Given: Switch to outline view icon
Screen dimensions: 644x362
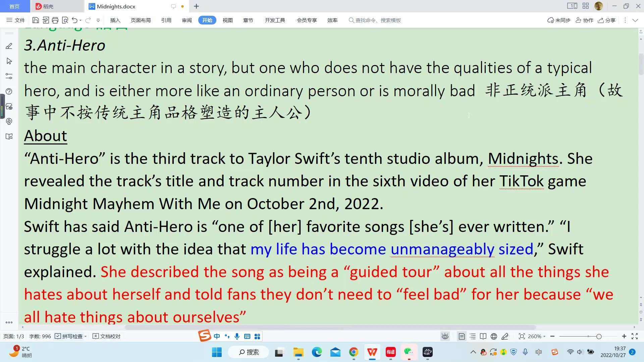Looking at the screenshot, I should 473,336.
